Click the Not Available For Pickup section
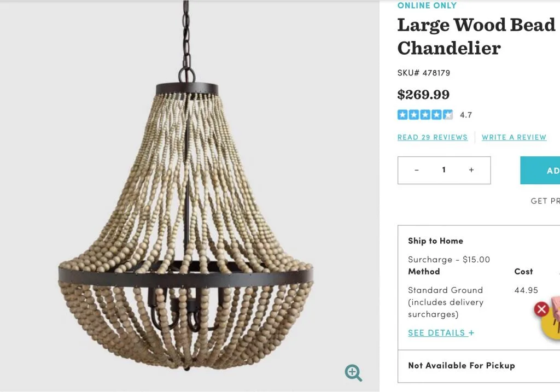Viewport: 560px width, 392px height. coord(479,366)
